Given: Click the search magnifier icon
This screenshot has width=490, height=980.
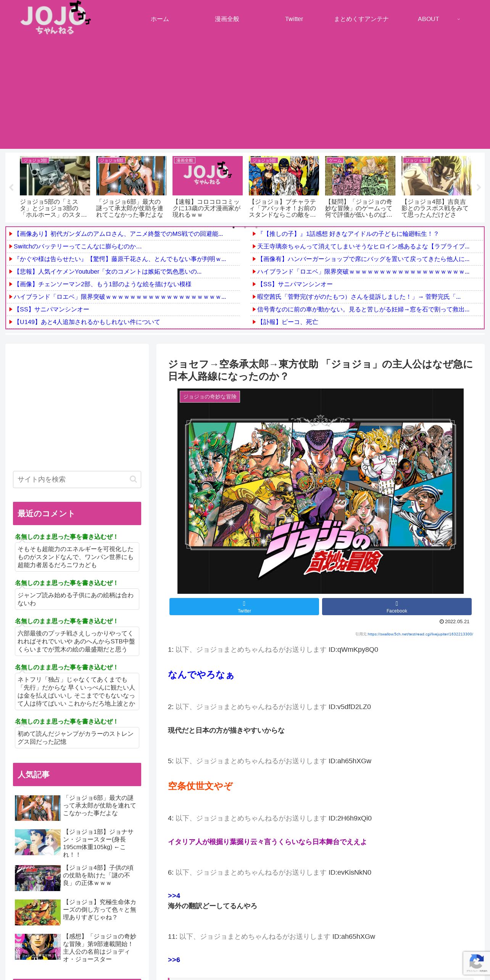Looking at the screenshot, I should (133, 479).
